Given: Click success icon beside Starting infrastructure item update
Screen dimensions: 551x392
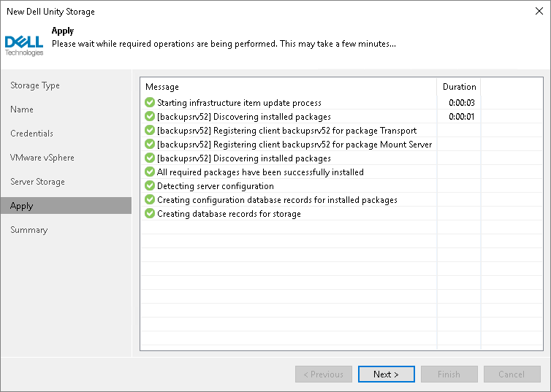Looking at the screenshot, I should [x=150, y=102].
